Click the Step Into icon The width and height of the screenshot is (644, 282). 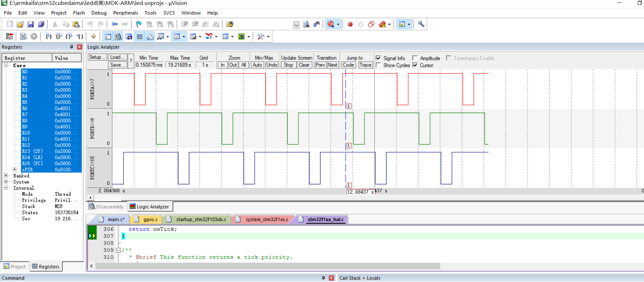[49, 36]
